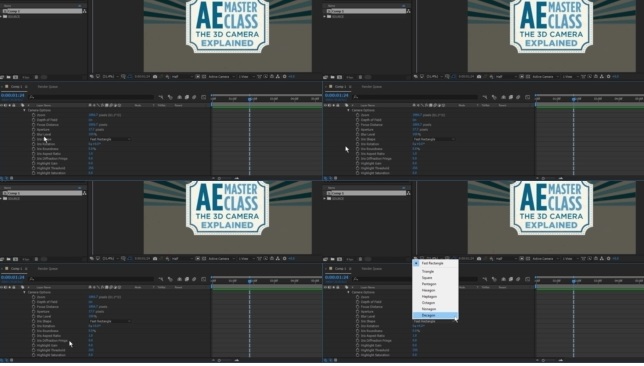This screenshot has width=644, height=366.
Task: Click snapshot camera icon in top-right viewer
Action: (479, 77)
